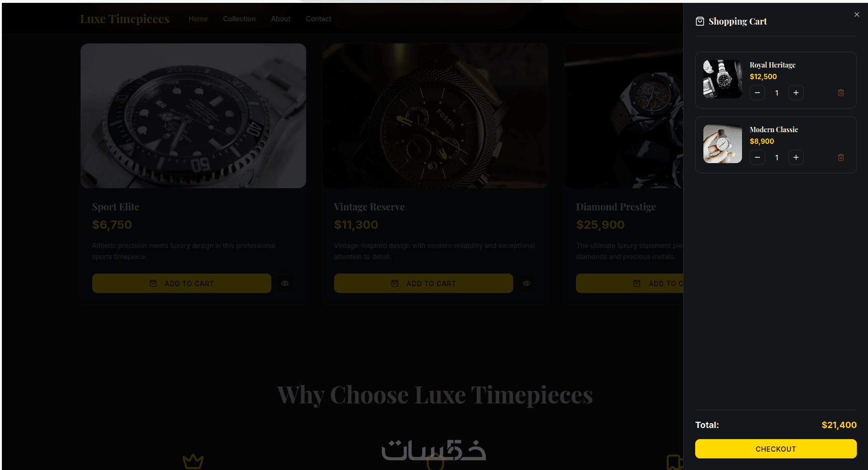Screen dimensions: 868x470
Task: Select the Modern Classic watch thumbnail
Action: point(723,144)
